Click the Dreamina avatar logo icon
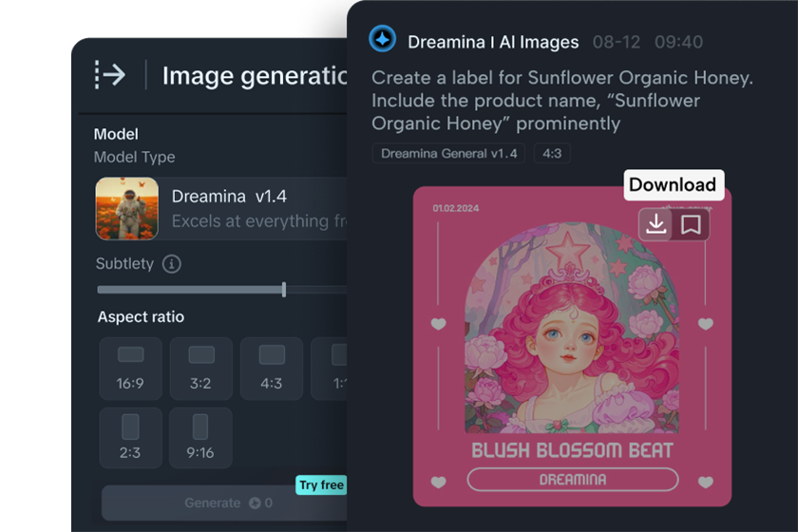This screenshot has width=798, height=532. point(382,39)
